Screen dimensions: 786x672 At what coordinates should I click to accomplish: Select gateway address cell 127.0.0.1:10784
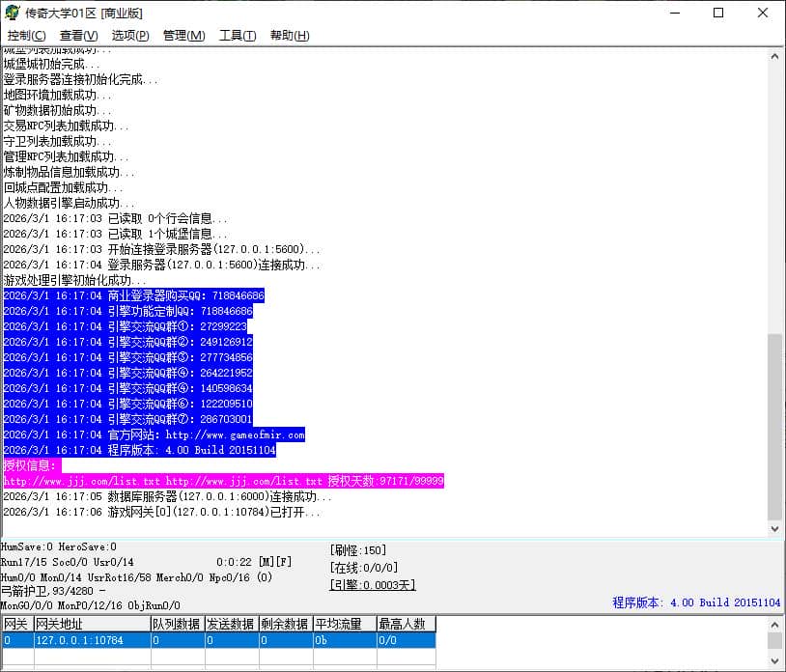[93, 640]
